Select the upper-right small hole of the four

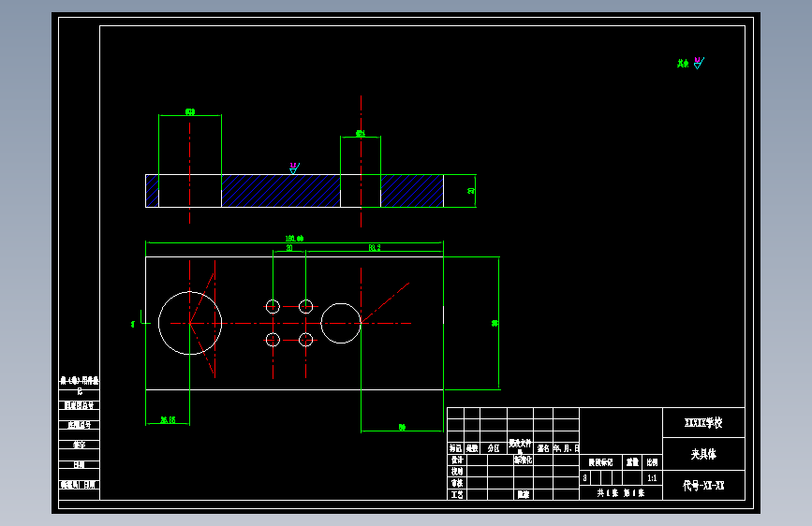306,306
